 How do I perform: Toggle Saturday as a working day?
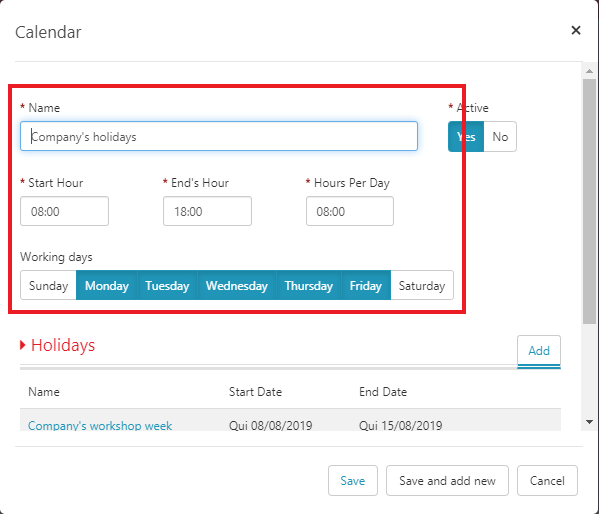(x=422, y=285)
